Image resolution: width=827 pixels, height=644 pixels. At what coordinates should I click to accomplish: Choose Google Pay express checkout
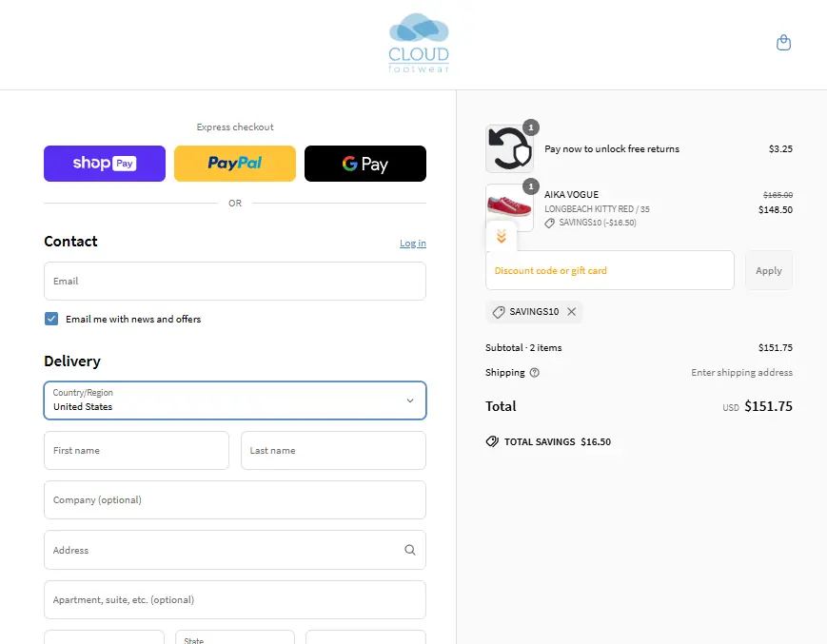pyautogui.click(x=365, y=164)
